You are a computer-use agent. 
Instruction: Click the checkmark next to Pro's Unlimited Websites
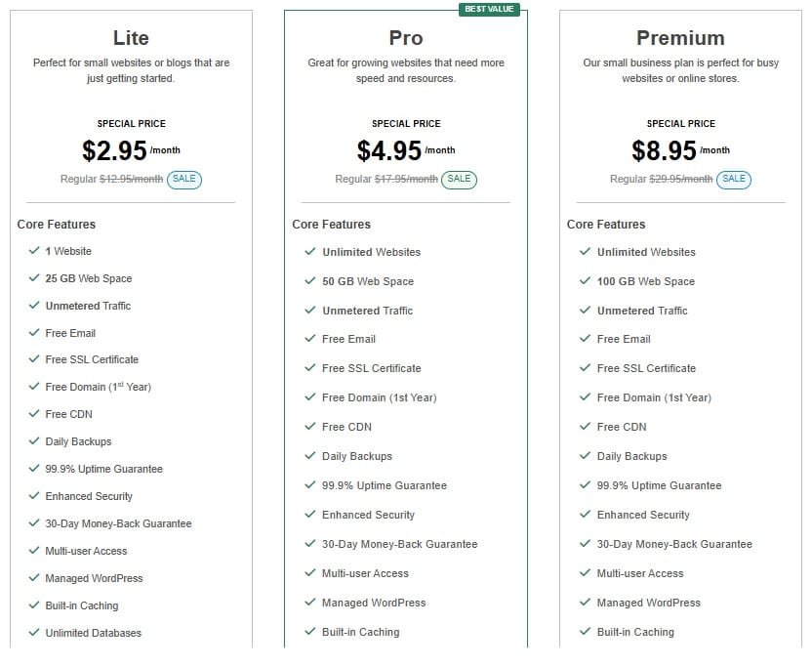pos(309,252)
